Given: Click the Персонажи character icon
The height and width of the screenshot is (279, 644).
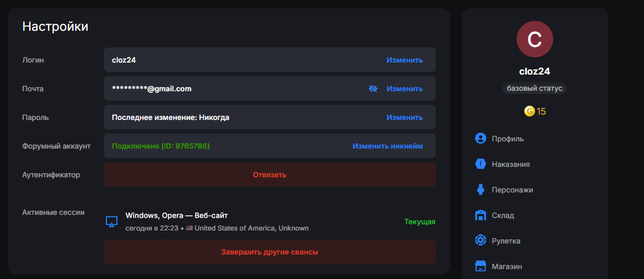Looking at the screenshot, I should (481, 190).
